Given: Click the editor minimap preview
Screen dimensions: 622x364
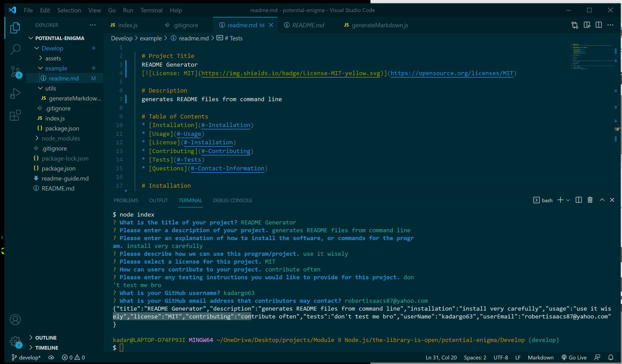Looking at the screenshot, I should (592, 57).
